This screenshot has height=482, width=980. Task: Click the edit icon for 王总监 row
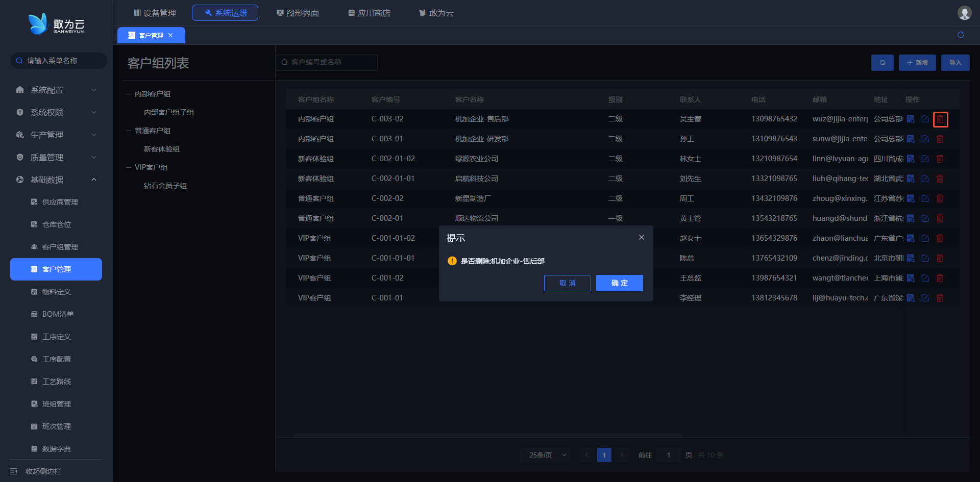pos(925,278)
